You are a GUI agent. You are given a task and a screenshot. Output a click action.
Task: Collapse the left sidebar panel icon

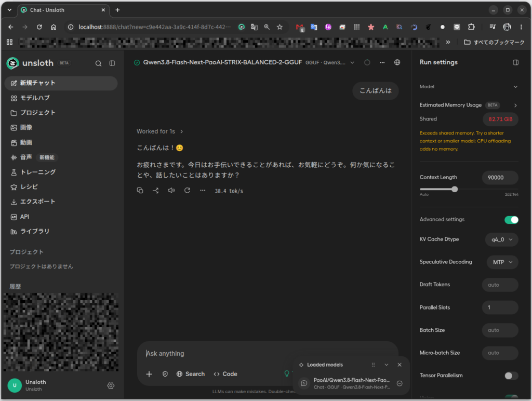click(112, 63)
